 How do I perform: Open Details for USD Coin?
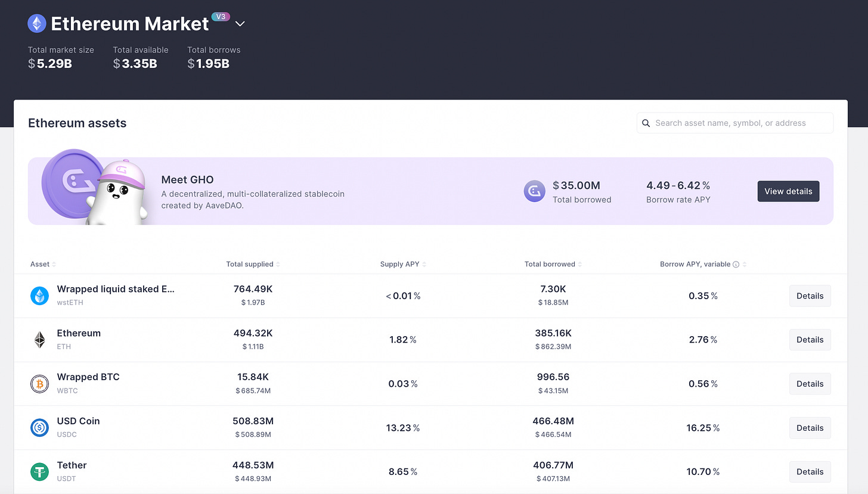tap(810, 428)
